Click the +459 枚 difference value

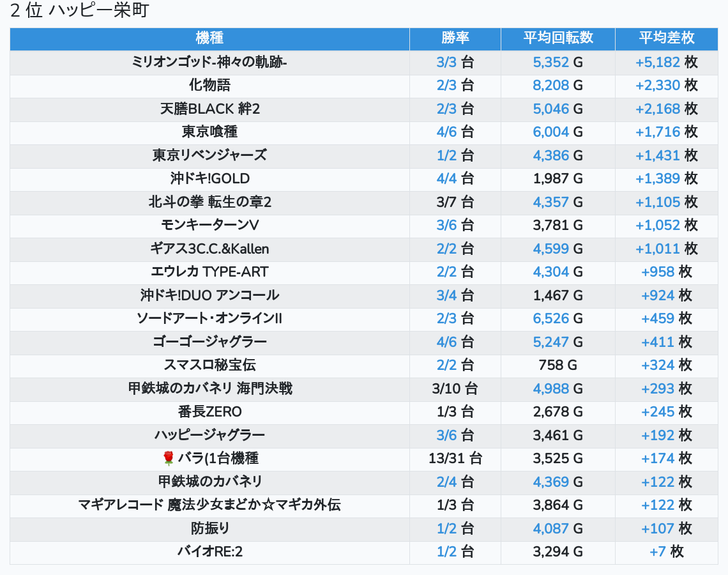pyautogui.click(x=666, y=319)
